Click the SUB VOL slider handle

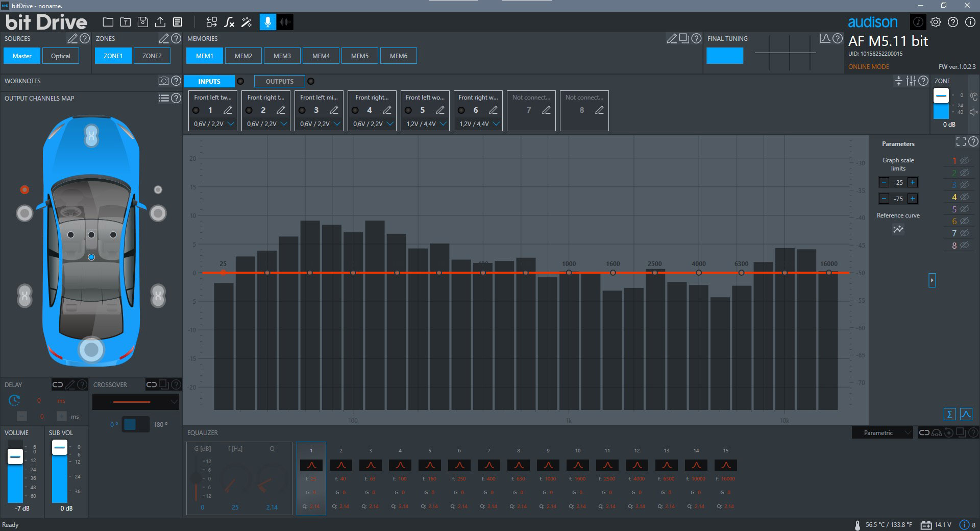(x=60, y=448)
